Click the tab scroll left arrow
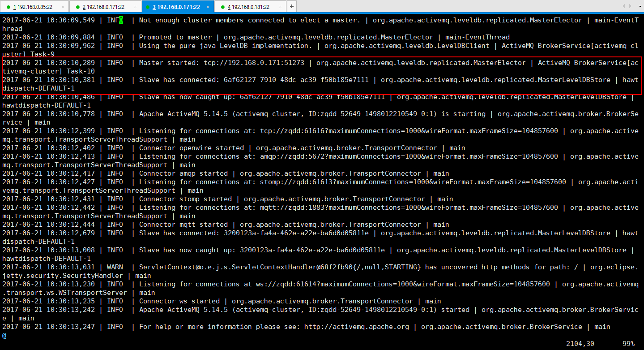Image resolution: width=644 pixels, height=350 pixels. [623, 6]
